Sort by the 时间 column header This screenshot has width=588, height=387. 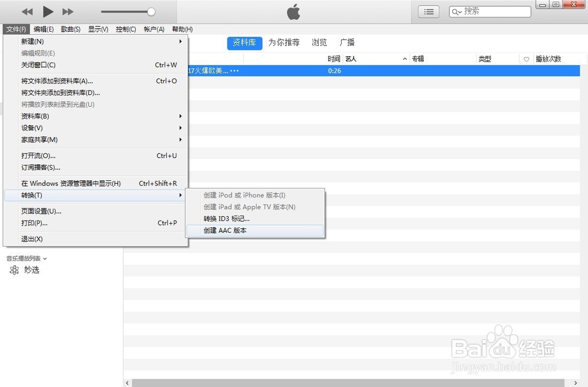click(333, 59)
